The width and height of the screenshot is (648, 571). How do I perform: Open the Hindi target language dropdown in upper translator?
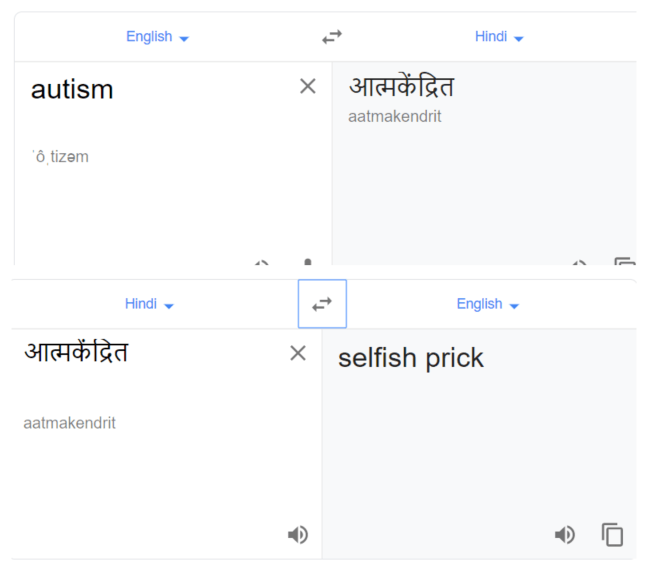[499, 37]
